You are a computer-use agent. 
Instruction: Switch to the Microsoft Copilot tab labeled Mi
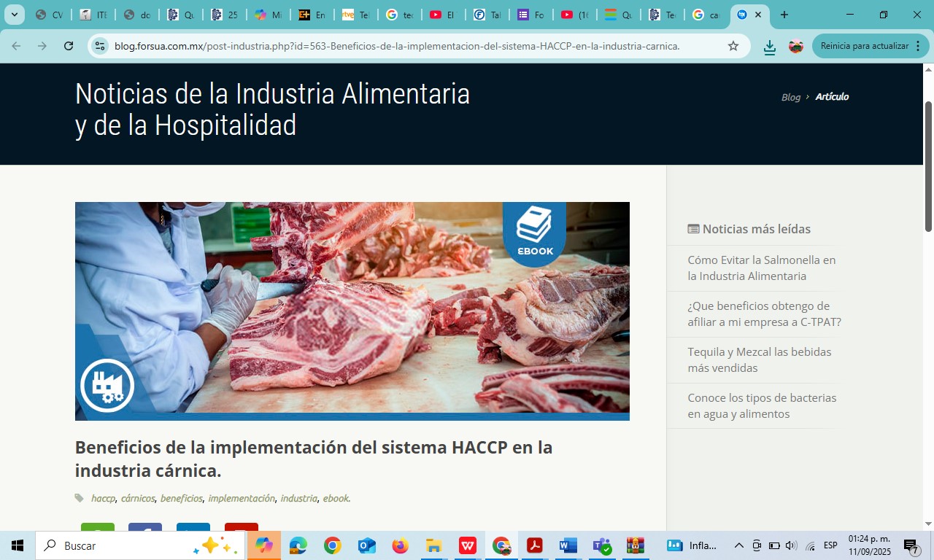tap(268, 15)
